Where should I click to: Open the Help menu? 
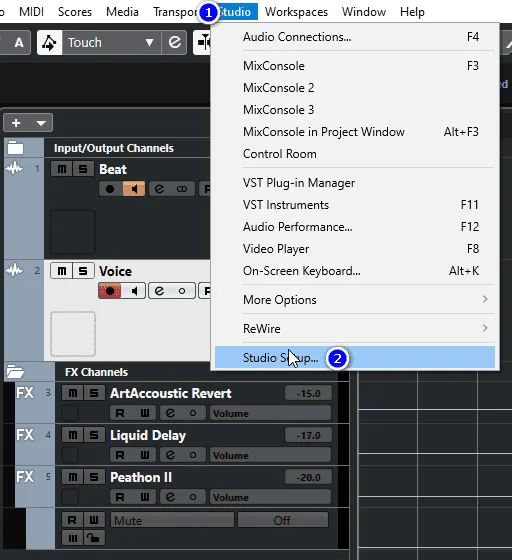pyautogui.click(x=412, y=12)
